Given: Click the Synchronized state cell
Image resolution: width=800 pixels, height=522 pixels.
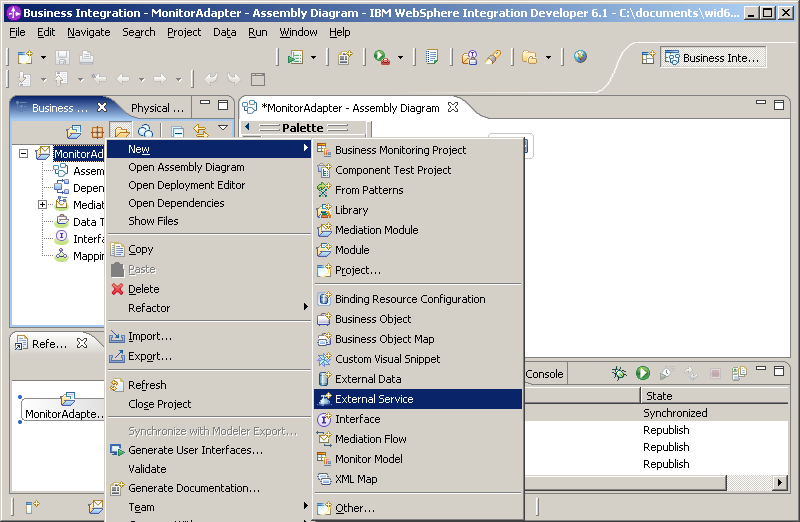Looking at the screenshot, I should (x=675, y=413).
